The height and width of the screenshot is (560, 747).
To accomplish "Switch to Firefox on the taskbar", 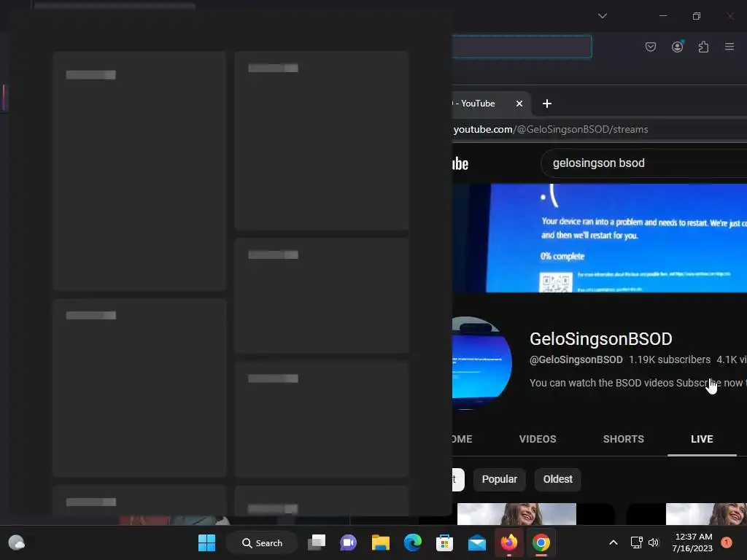I will (x=508, y=542).
